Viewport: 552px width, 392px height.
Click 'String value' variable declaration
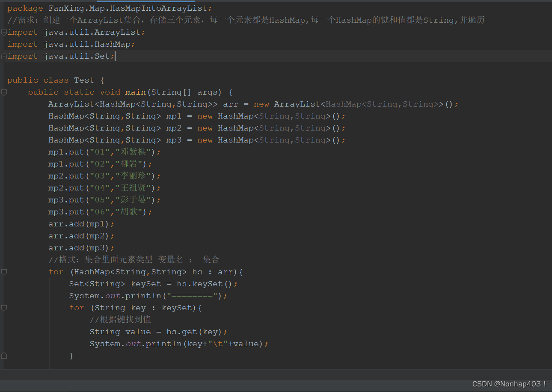[120, 332]
